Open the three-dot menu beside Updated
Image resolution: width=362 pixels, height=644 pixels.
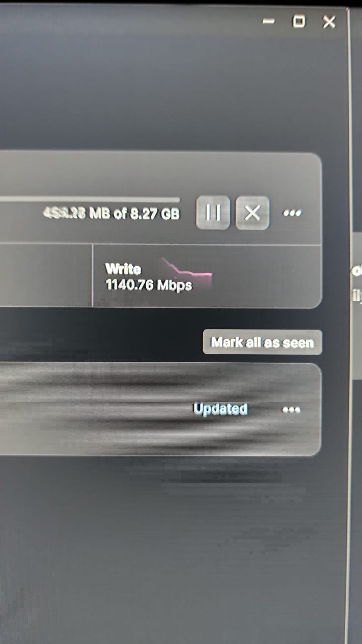291,410
